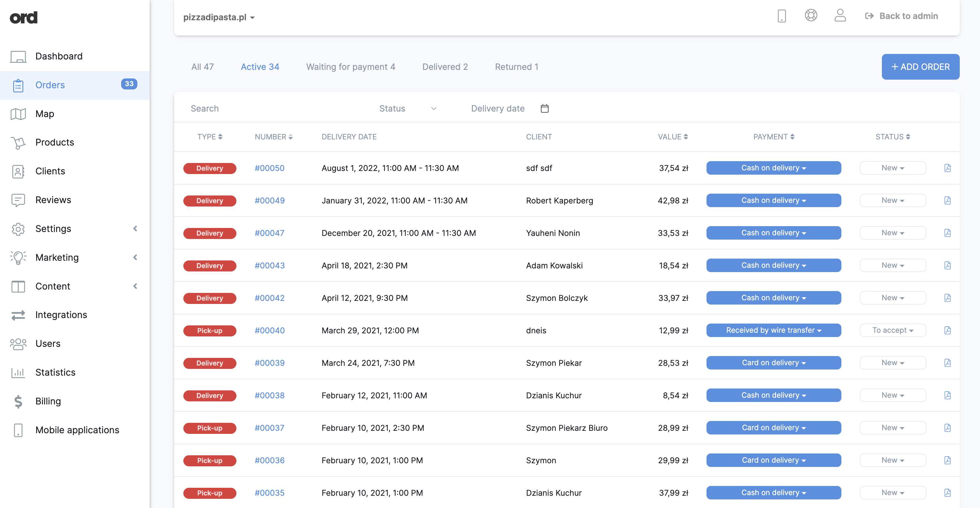980x508 pixels.
Task: Open Map from the sidebar
Action: pos(44,114)
